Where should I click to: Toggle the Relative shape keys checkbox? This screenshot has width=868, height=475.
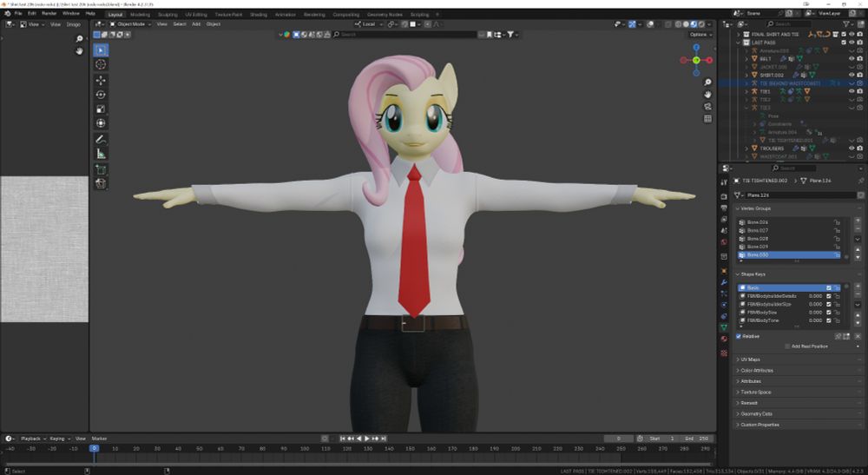click(x=739, y=337)
